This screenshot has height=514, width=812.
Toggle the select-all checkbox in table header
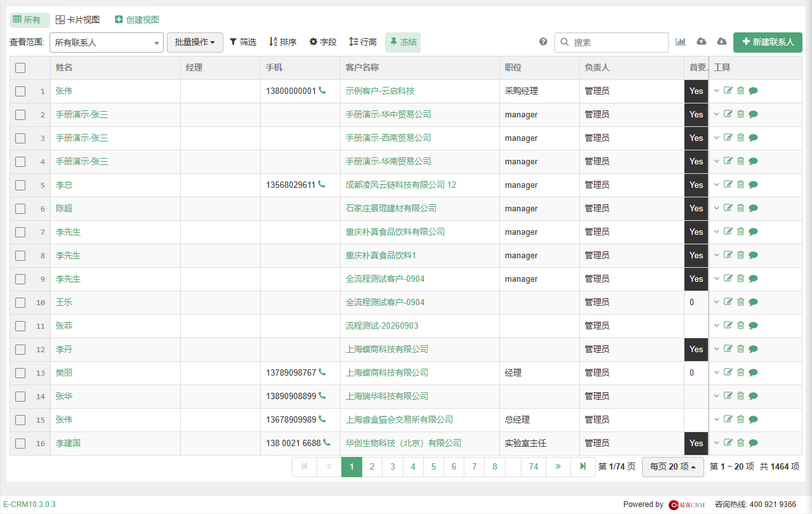click(x=20, y=68)
